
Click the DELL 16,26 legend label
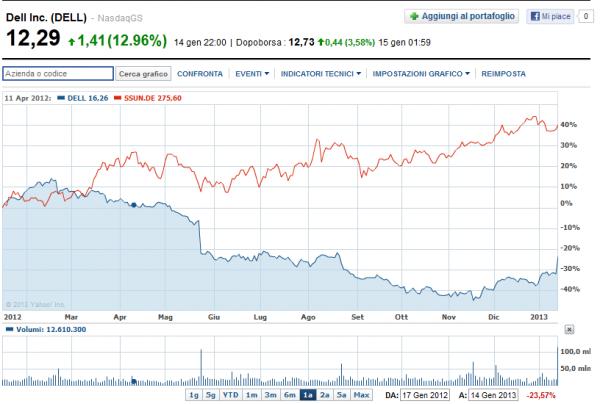(x=88, y=98)
